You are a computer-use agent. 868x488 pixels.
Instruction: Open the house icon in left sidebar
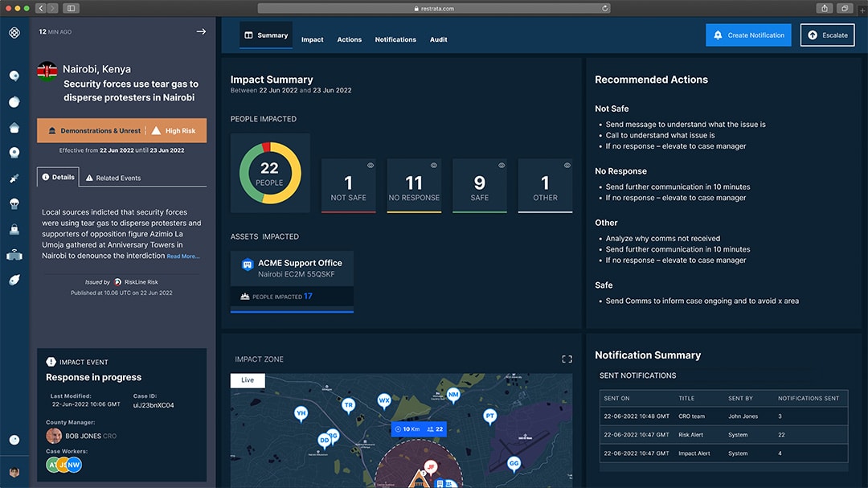click(x=14, y=128)
